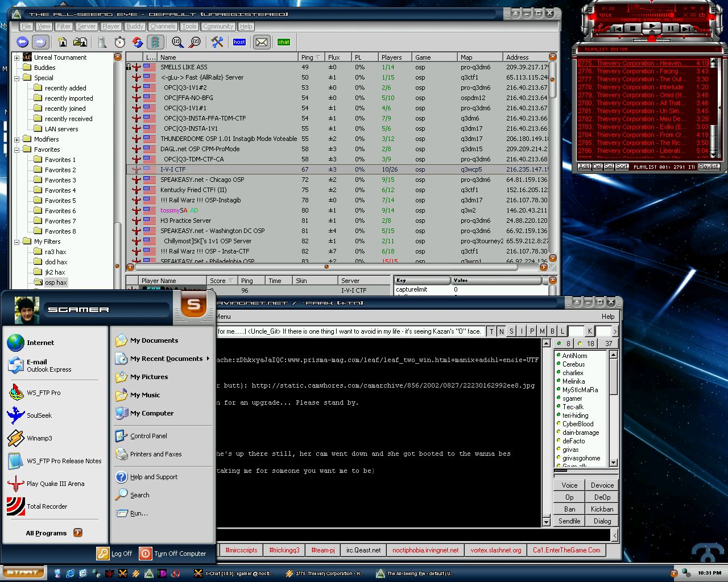Click the green chat toolbar button
Screen dimensions: 728x582
tap(284, 41)
